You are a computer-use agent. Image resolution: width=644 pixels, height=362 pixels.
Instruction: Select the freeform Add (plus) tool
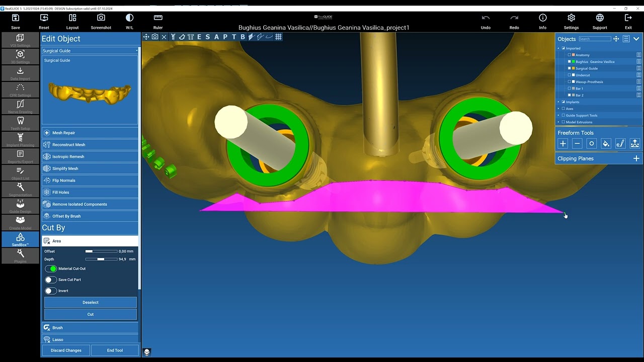563,144
